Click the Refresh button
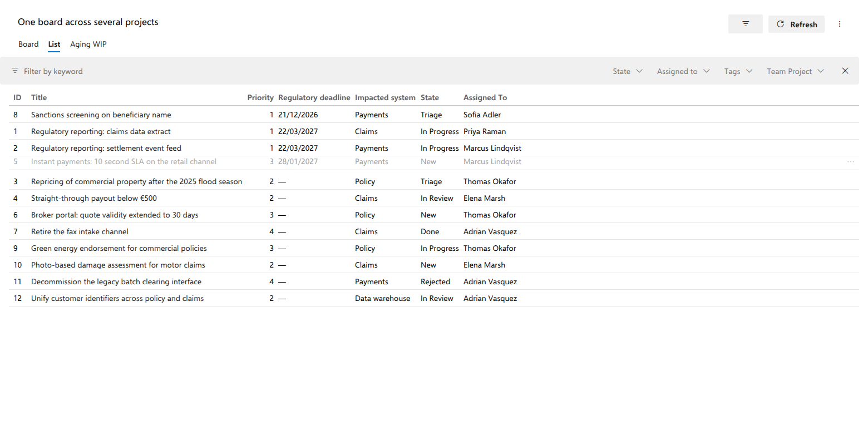 796,24
